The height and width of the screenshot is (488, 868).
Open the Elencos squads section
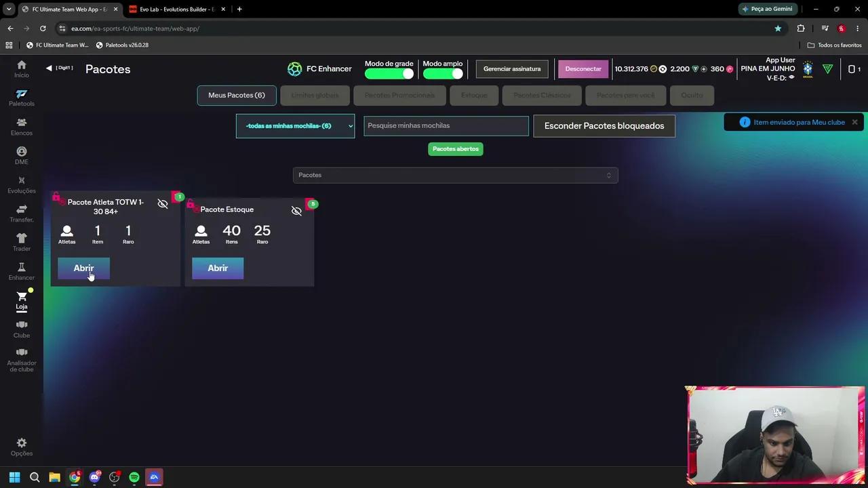coord(22,127)
